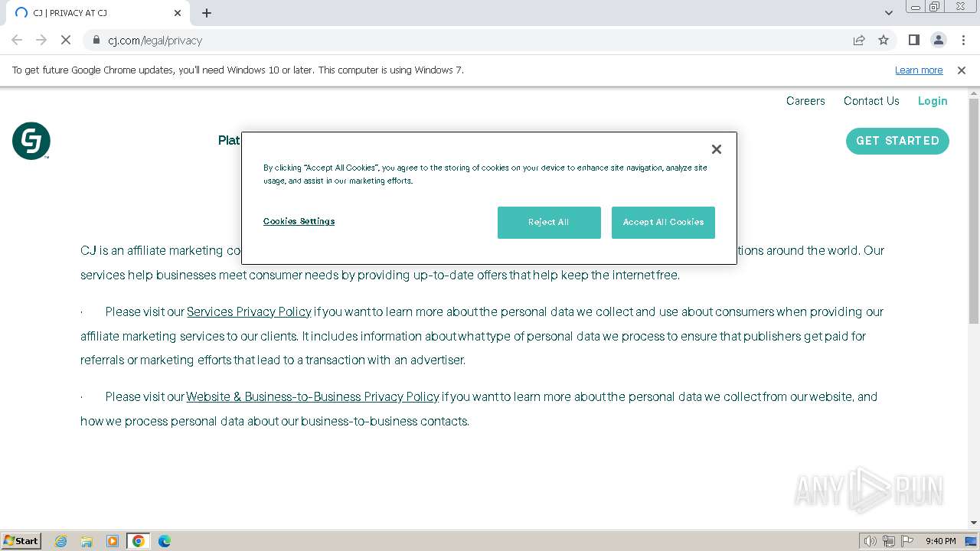Close the cookie consent banner with the X
The height and width of the screenshot is (551, 980).
tap(717, 149)
